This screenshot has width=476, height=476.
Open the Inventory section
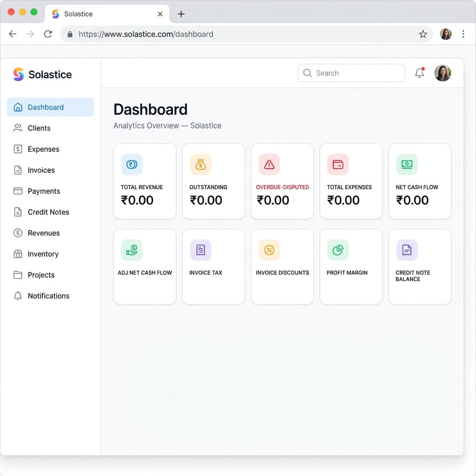point(50,254)
